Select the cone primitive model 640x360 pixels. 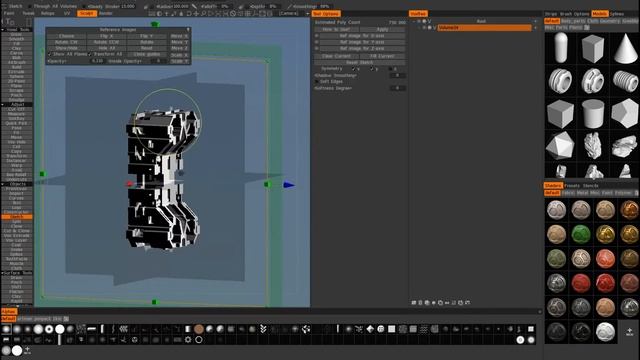tap(625, 48)
